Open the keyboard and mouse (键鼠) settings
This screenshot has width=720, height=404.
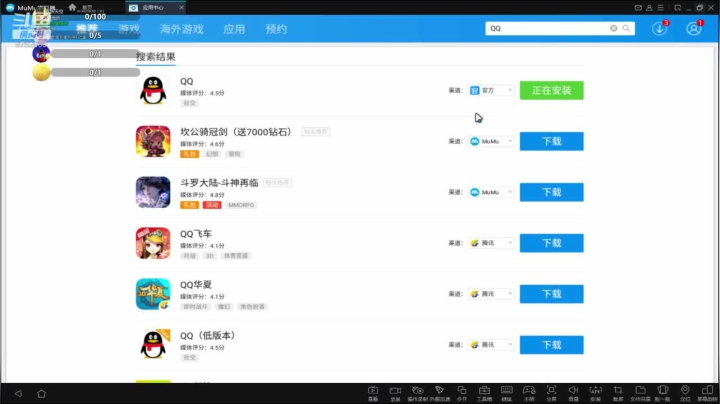(x=506, y=393)
